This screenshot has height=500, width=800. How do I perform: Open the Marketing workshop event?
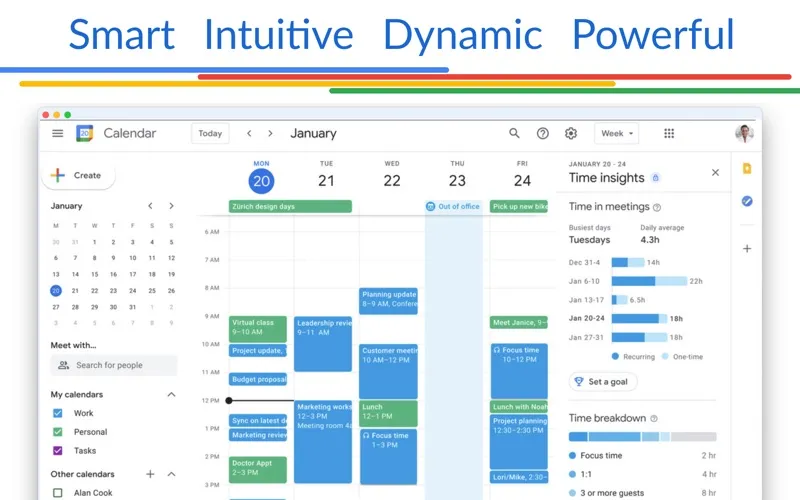(323, 442)
